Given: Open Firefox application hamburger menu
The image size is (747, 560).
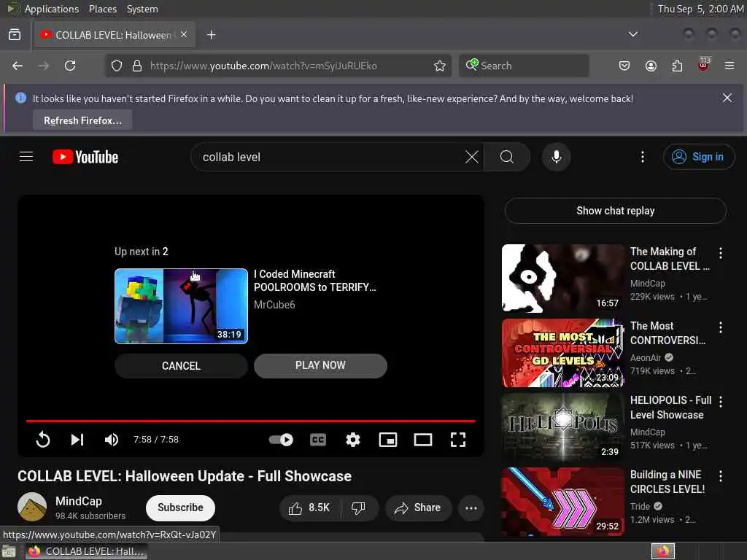Looking at the screenshot, I should point(729,66).
